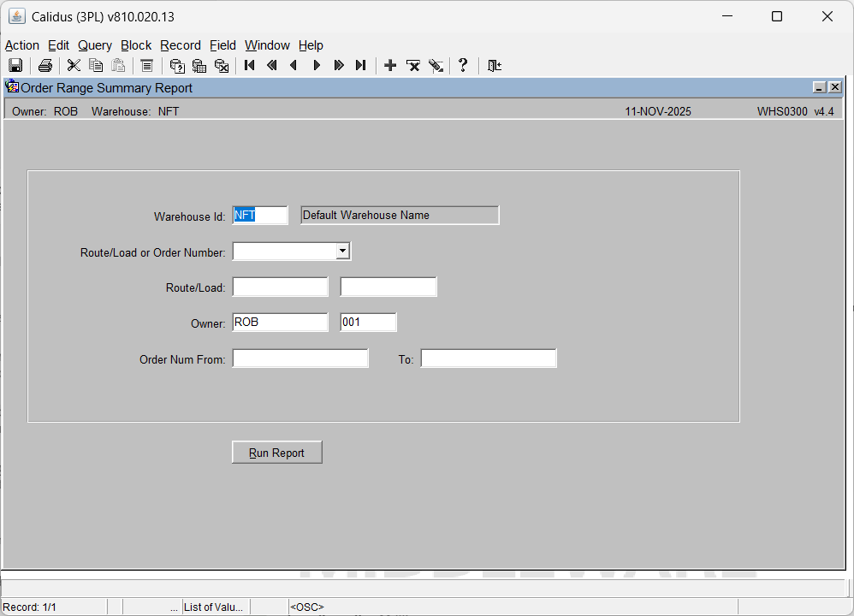
Task: Click the Exit door icon
Action: coord(495,66)
